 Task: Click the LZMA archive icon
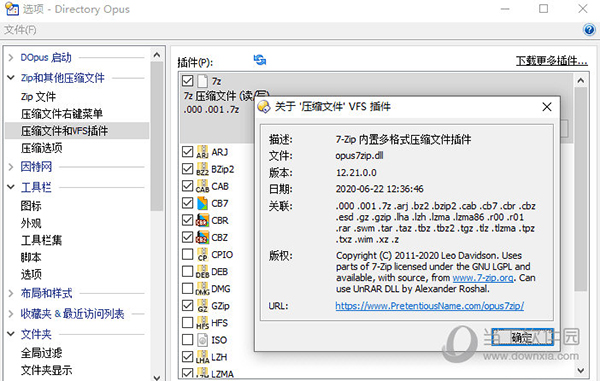(x=202, y=373)
